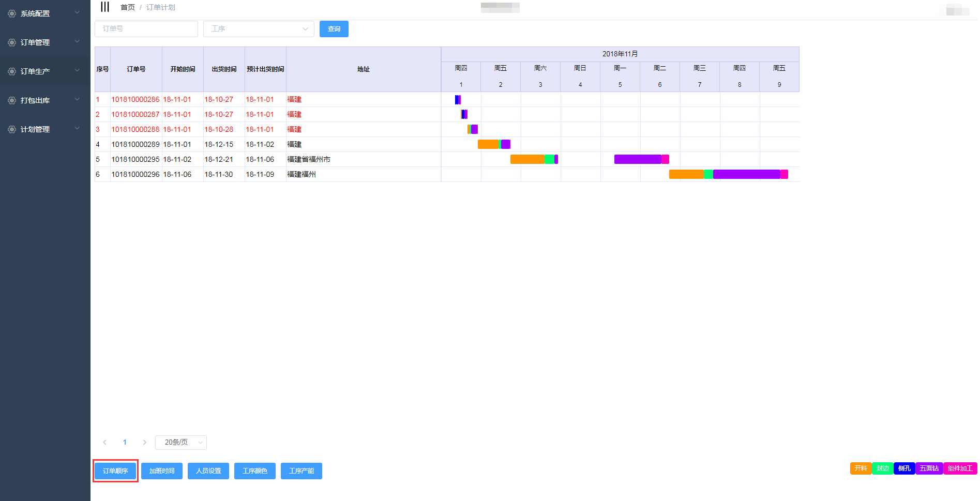Click the sidebar collapse hamburger icon
This screenshot has height=501, width=980.
pyautogui.click(x=105, y=7)
